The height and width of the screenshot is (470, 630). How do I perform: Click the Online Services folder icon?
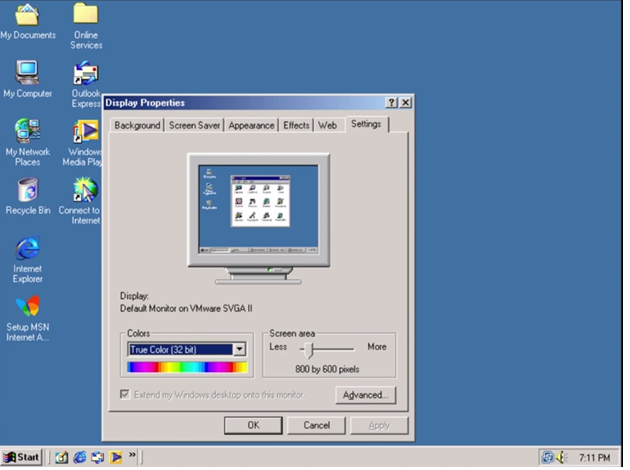pyautogui.click(x=86, y=15)
